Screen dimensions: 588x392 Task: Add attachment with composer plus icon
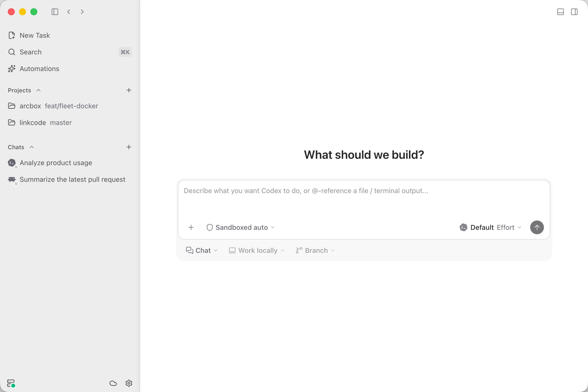[x=191, y=227]
